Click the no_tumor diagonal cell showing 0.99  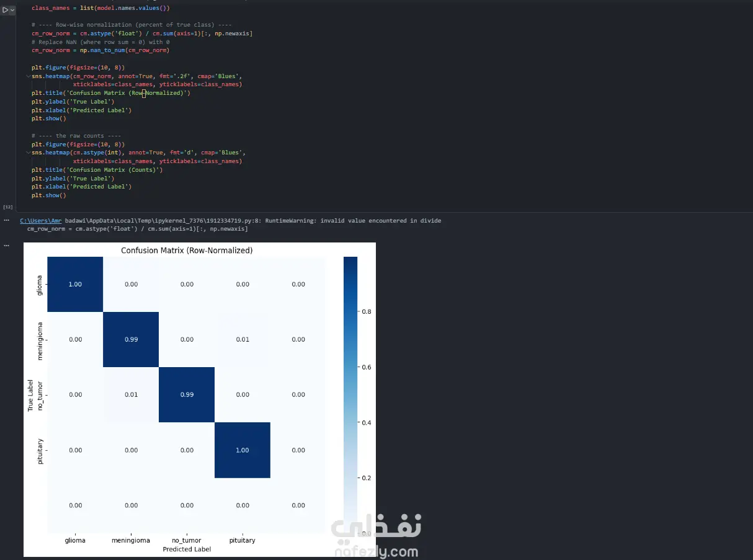tap(187, 394)
